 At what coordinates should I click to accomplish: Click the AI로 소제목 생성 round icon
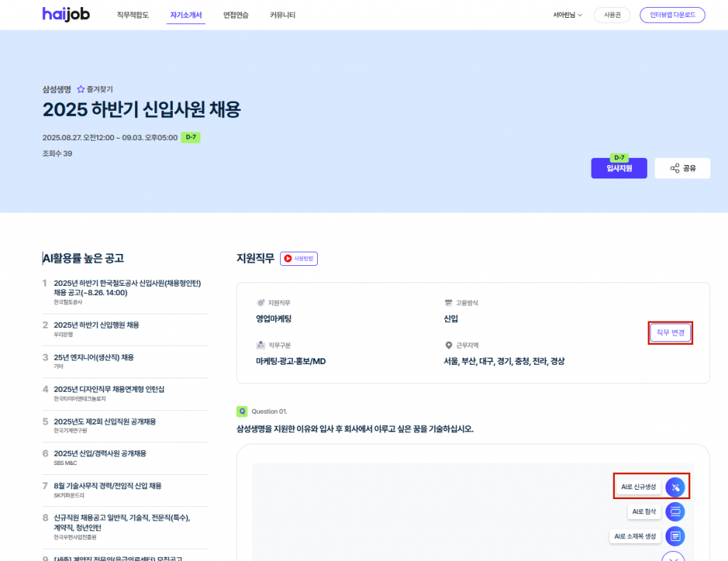click(x=675, y=536)
